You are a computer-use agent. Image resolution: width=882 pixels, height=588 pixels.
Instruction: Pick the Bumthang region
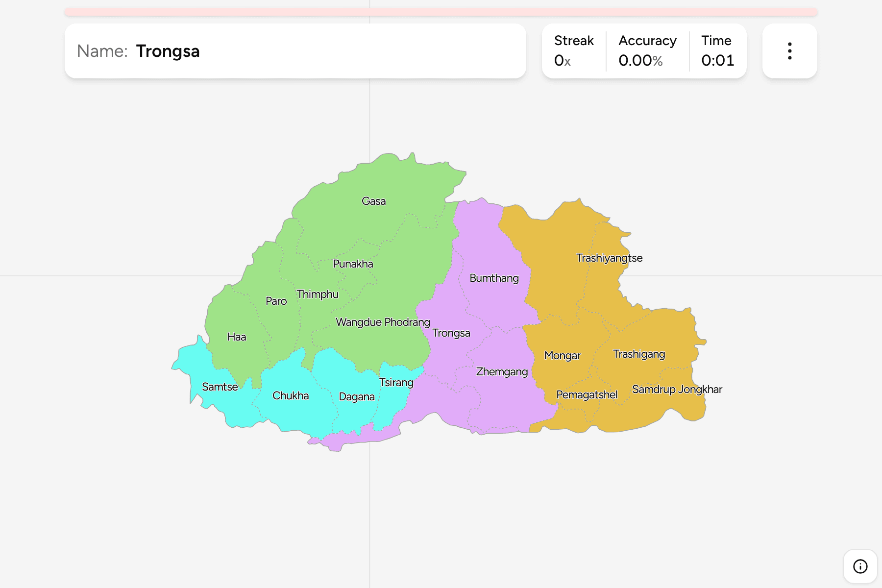point(494,278)
